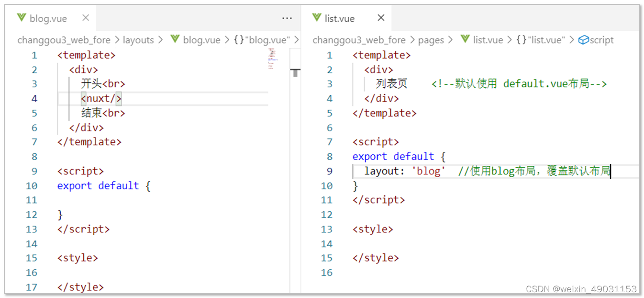Click </script> tag in blog.vue
The width and height of the screenshot is (644, 298).
(84, 229)
